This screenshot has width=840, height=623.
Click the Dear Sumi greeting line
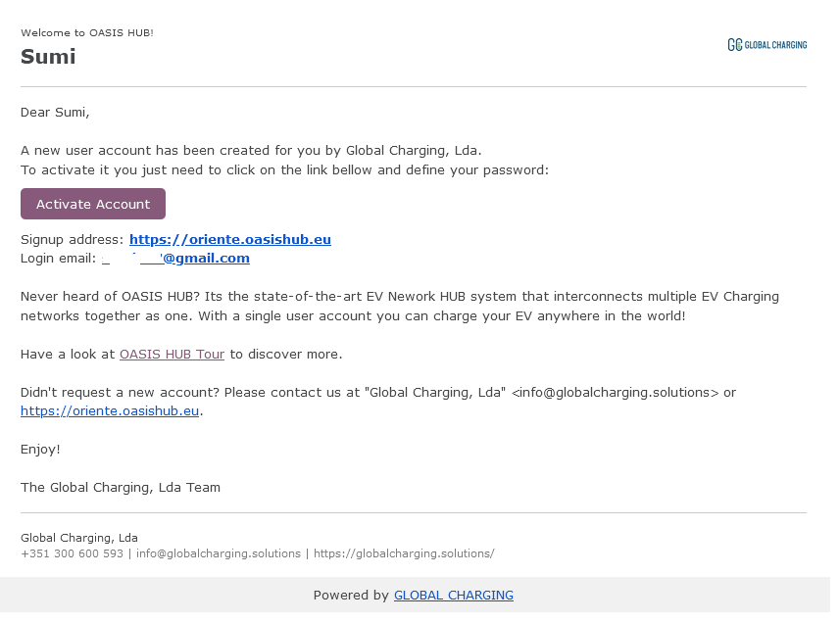55,113
